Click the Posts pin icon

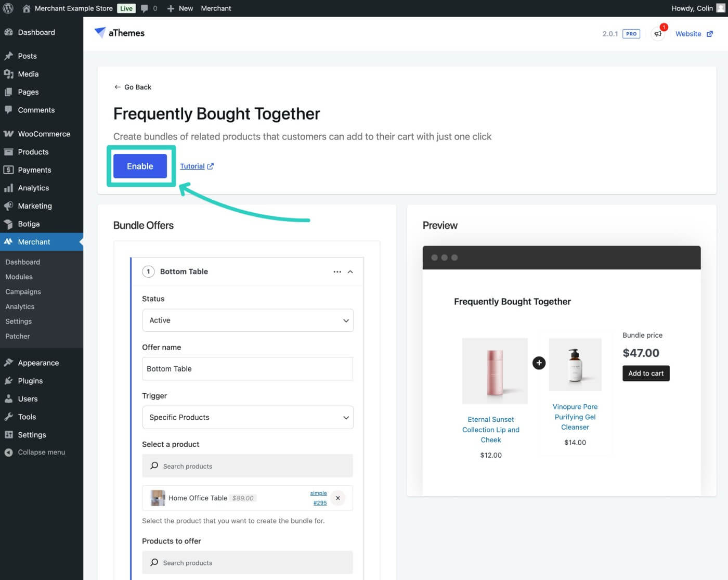point(8,56)
